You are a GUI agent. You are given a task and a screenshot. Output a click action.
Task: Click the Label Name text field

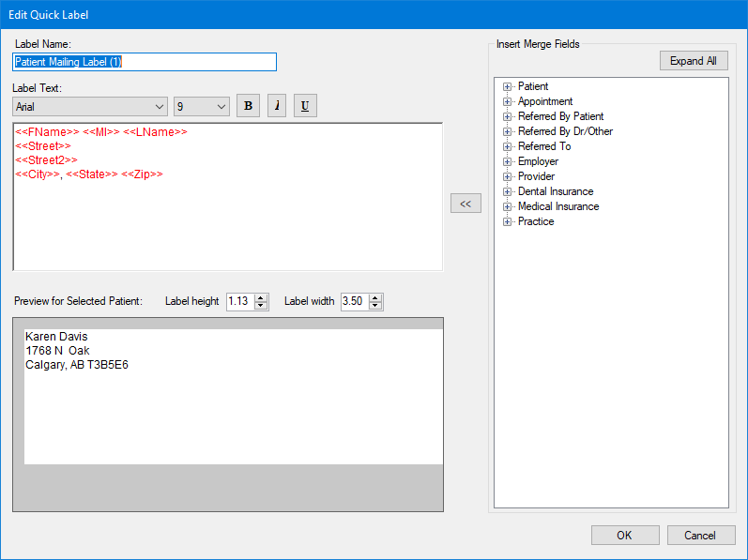pos(145,62)
